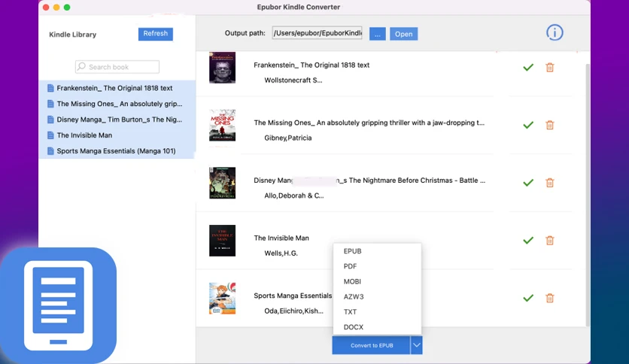
Task: Browse output path with the ... button
Action: click(378, 34)
